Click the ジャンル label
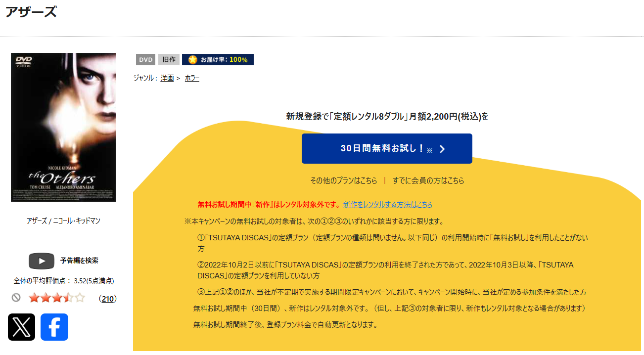The width and height of the screenshot is (644, 355). pyautogui.click(x=145, y=78)
